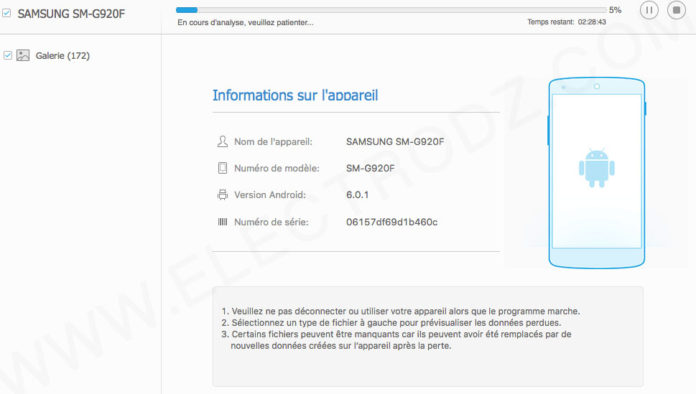Click the serial number barcode icon
The image size is (696, 394).
pos(222,222)
